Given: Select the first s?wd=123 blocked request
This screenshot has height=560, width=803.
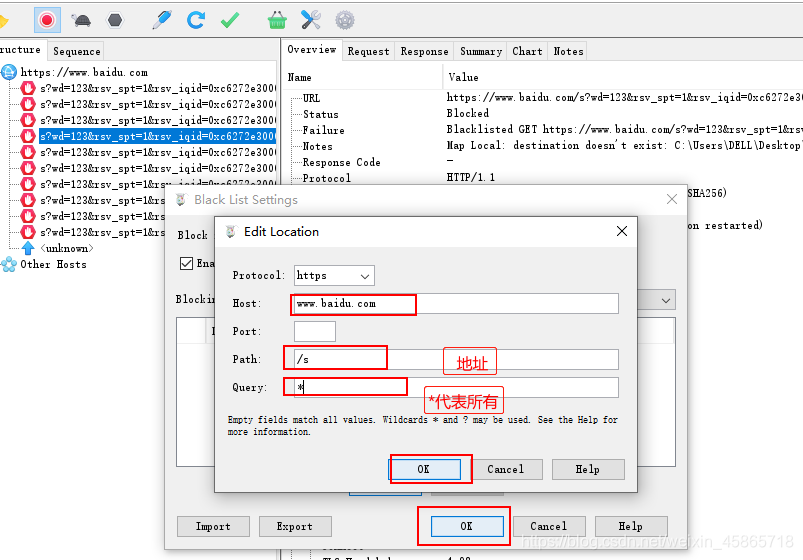Looking at the screenshot, I should (x=158, y=88).
